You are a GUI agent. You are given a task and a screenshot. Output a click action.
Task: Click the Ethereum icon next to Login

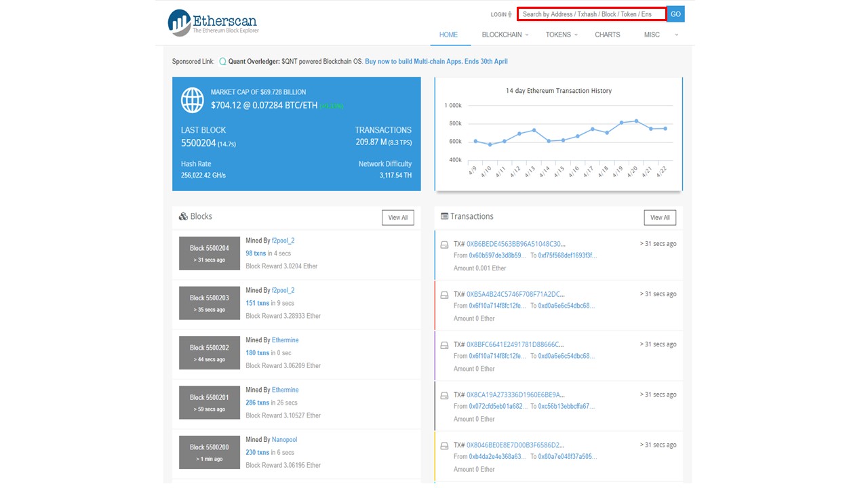coord(510,14)
